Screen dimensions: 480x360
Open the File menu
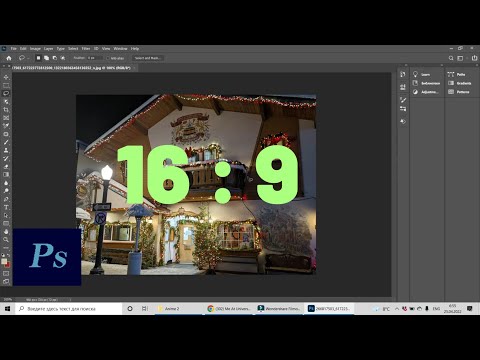(14, 49)
